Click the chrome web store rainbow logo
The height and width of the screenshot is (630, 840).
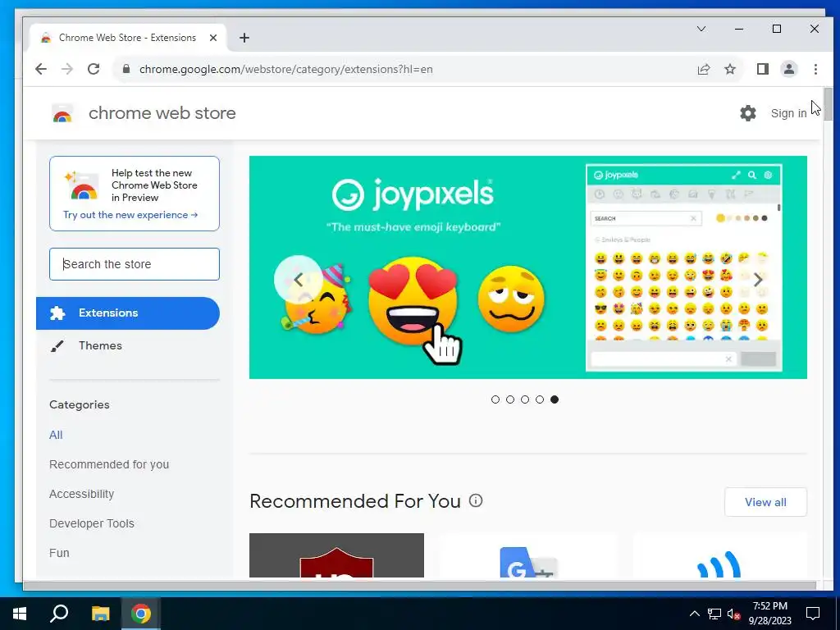(x=62, y=113)
